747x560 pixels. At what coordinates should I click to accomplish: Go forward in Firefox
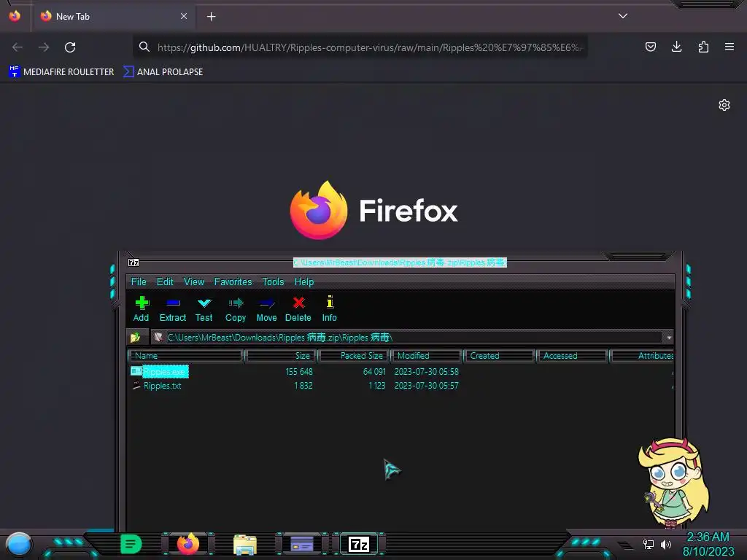44,47
